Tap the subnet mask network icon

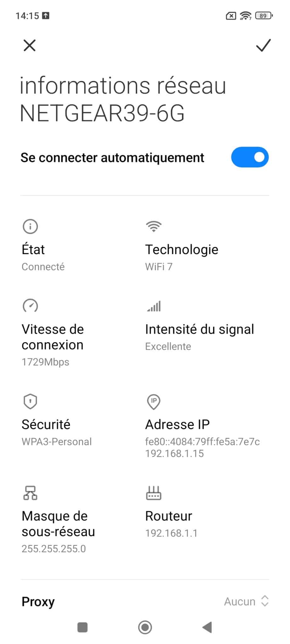coord(30,493)
